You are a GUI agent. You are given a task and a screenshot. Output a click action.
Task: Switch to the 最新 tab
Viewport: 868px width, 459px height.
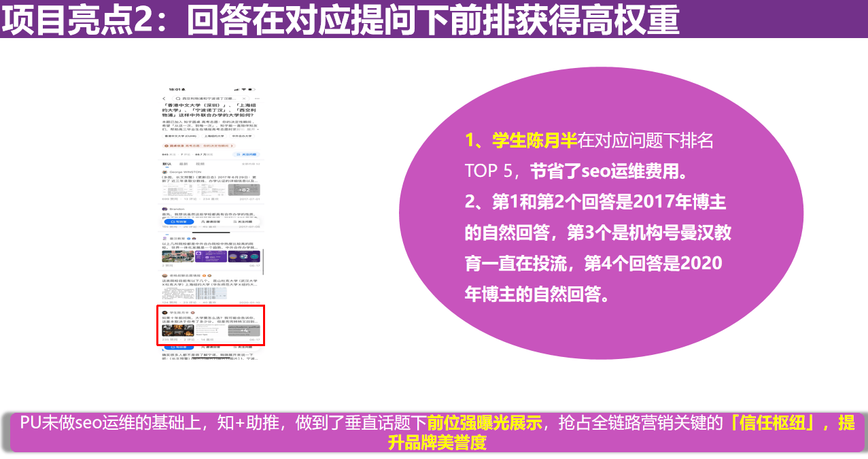tap(184, 164)
